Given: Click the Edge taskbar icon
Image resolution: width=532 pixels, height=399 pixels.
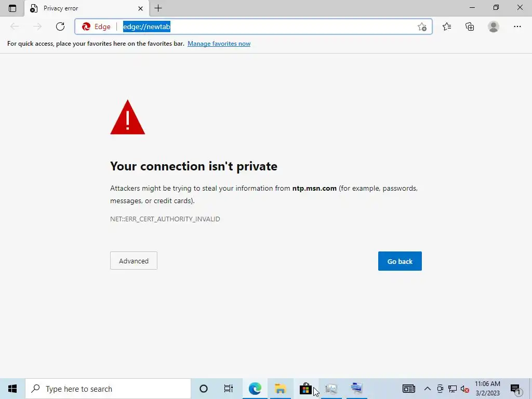Looking at the screenshot, I should pyautogui.click(x=255, y=389).
